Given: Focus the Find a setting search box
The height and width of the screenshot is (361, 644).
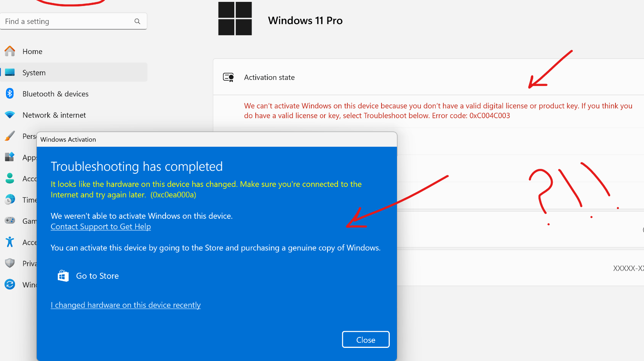Looking at the screenshot, I should click(x=74, y=21).
